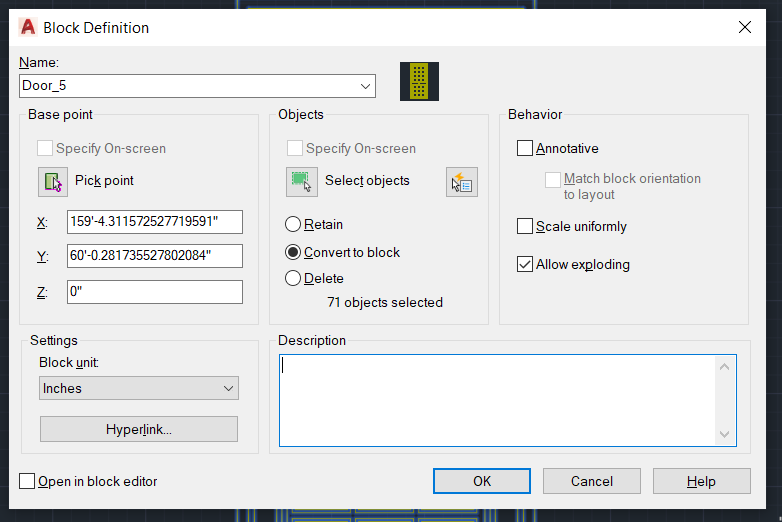
Task: Click Description scrollbar down arrow
Action: pyautogui.click(x=725, y=434)
